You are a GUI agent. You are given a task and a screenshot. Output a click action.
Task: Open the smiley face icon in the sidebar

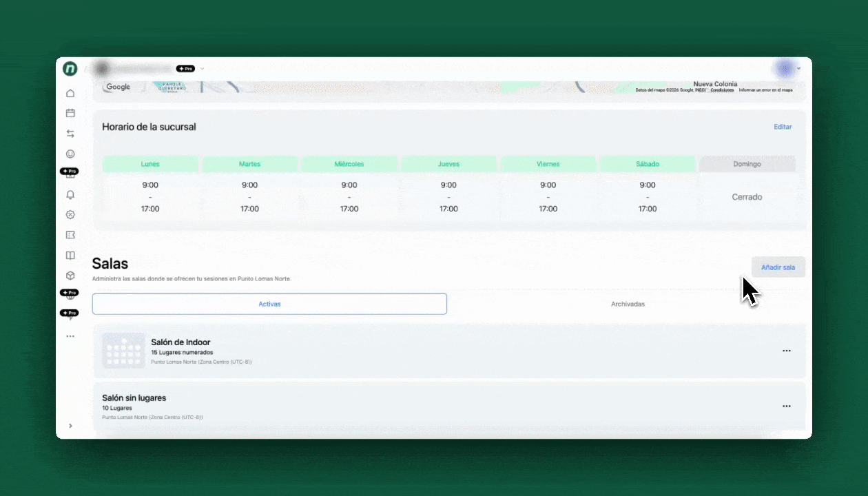[x=70, y=154]
